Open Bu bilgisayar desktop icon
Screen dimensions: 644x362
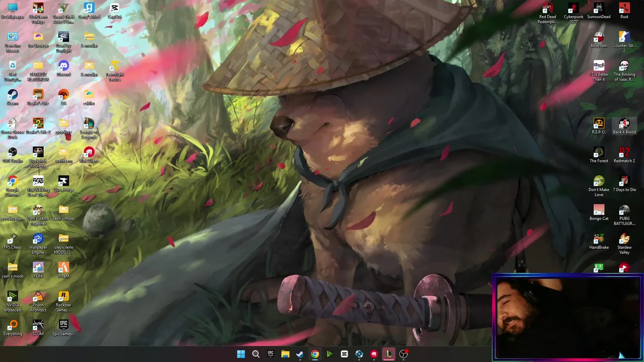tap(13, 11)
